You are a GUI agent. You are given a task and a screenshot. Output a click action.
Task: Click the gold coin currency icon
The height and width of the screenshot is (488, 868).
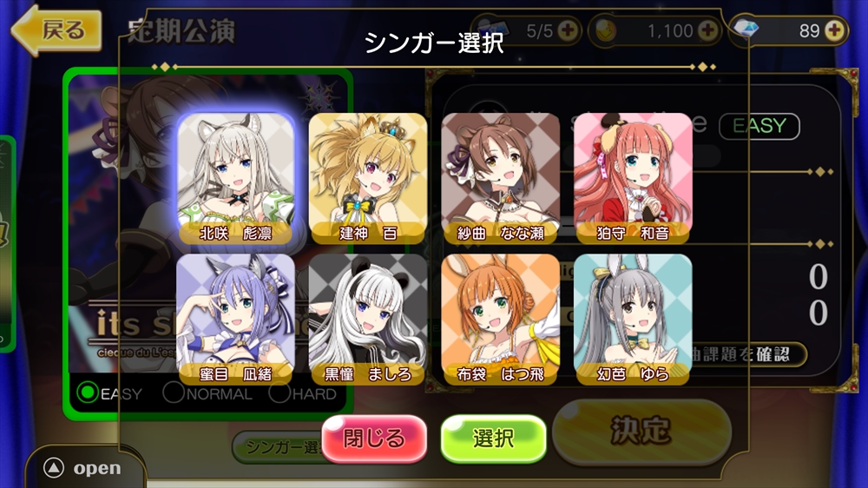604,30
